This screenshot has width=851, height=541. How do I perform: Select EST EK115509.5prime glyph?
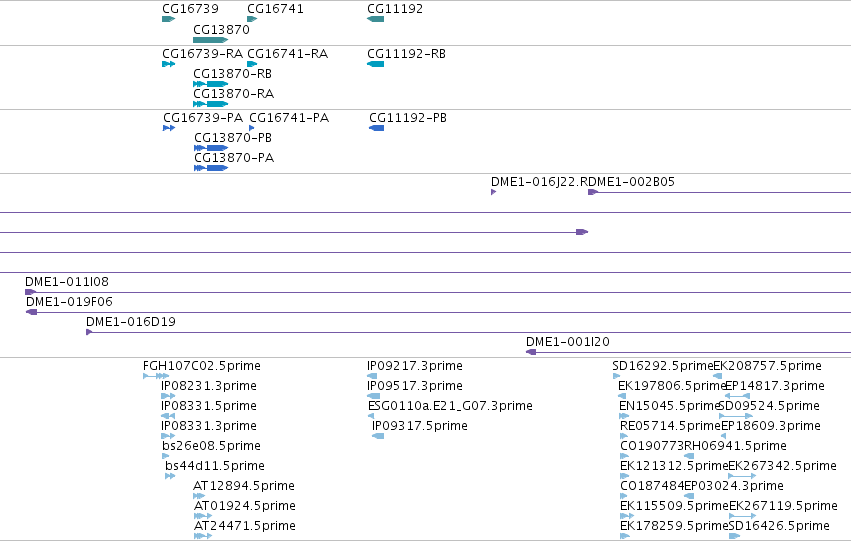point(627,516)
